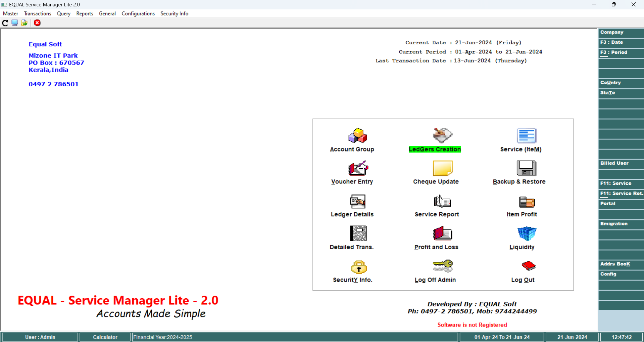Select Addrs Book in the right sidebar
The image size is (644, 342).
(x=621, y=264)
